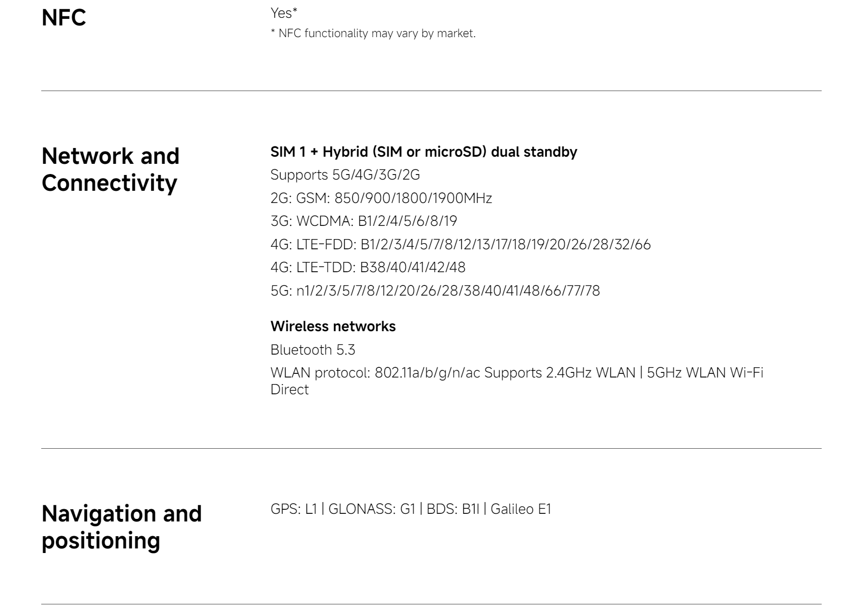Select the 4G LTE-TDD bands line
Viewport: 868px width, 611px height.
(x=368, y=268)
